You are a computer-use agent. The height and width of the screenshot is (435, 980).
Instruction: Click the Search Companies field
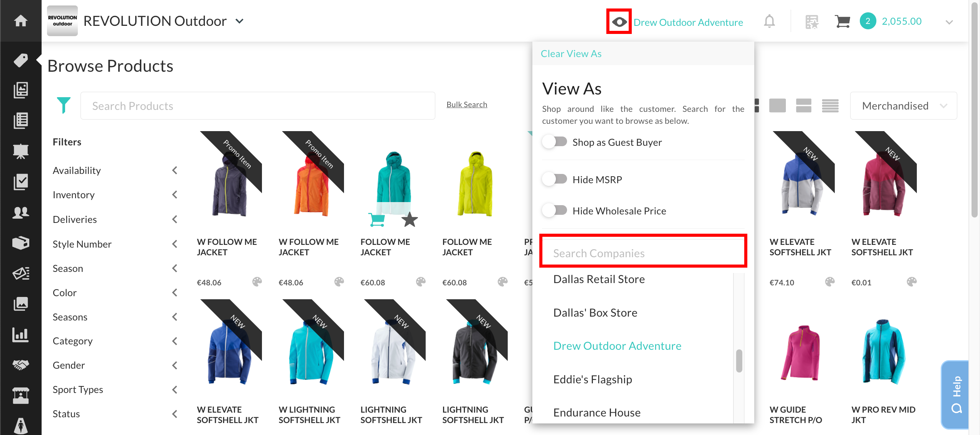643,253
